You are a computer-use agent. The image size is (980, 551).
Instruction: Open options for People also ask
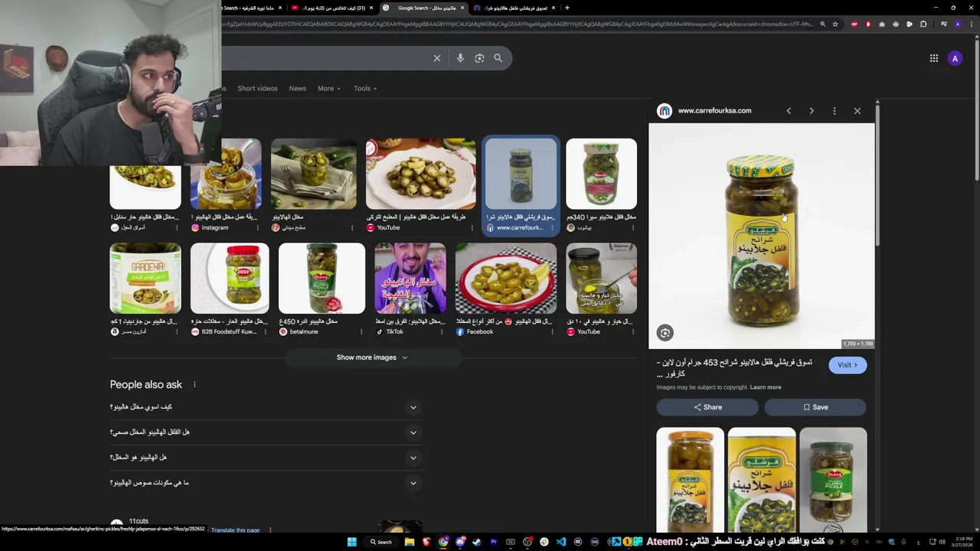coord(194,384)
